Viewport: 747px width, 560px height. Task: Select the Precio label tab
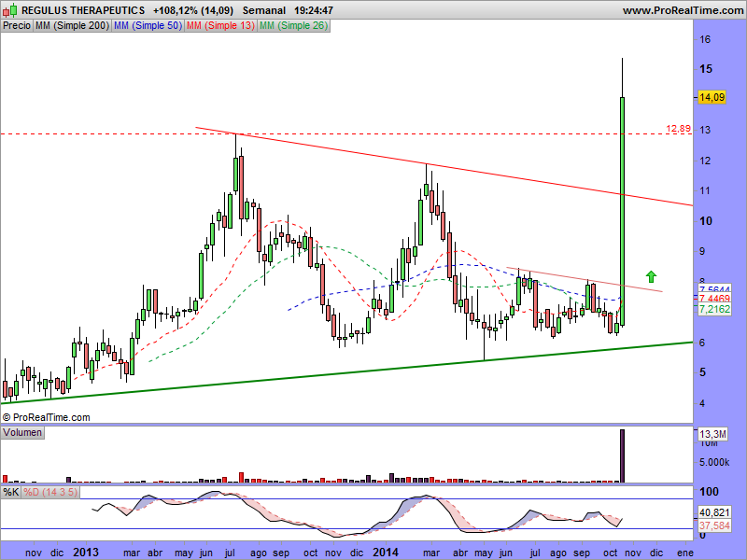[x=17, y=26]
